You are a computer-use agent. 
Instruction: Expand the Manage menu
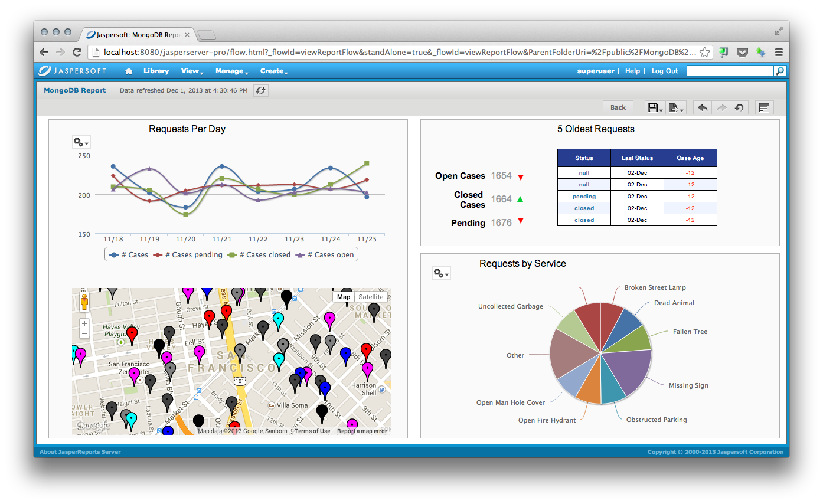coord(231,71)
